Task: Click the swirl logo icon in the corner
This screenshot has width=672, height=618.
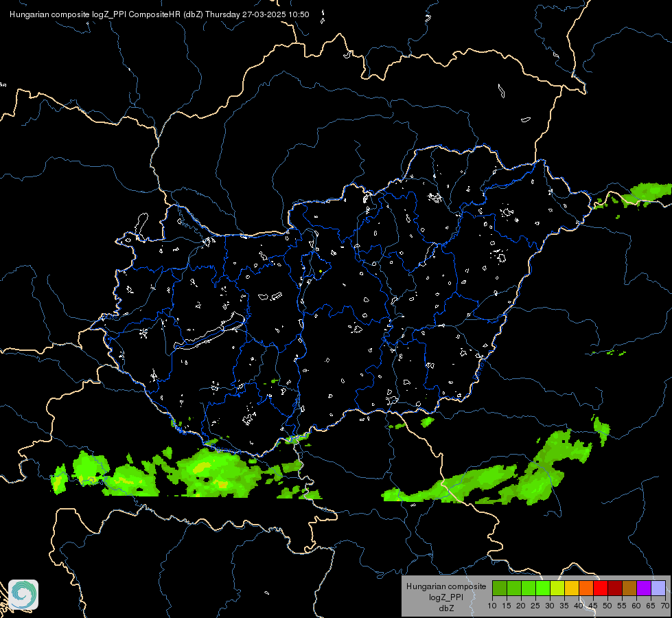Action: (23, 595)
